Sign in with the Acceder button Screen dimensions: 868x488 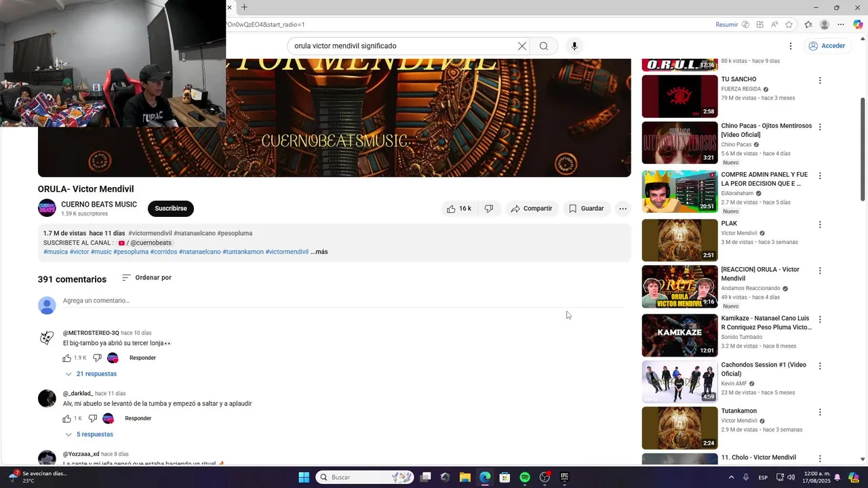(x=827, y=46)
